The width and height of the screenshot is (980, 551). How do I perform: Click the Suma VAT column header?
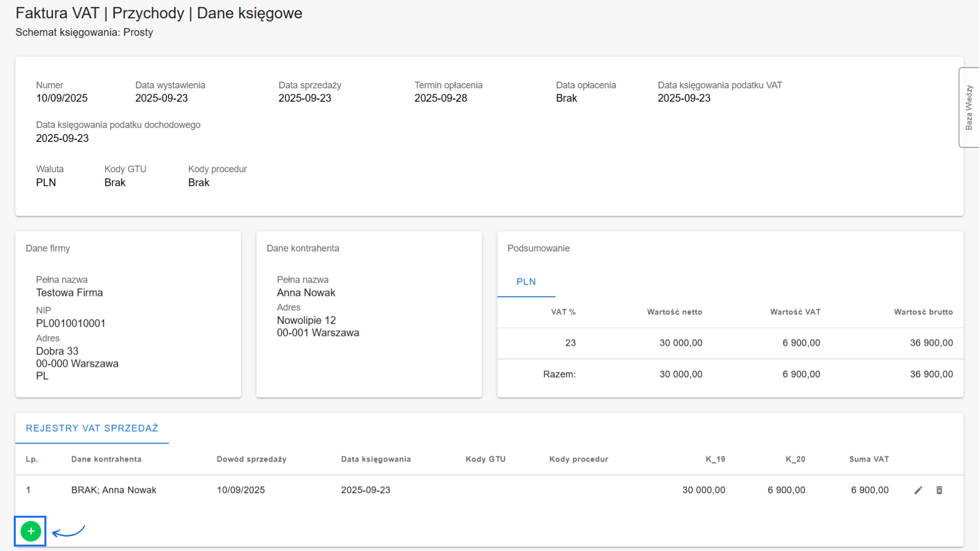(x=869, y=459)
